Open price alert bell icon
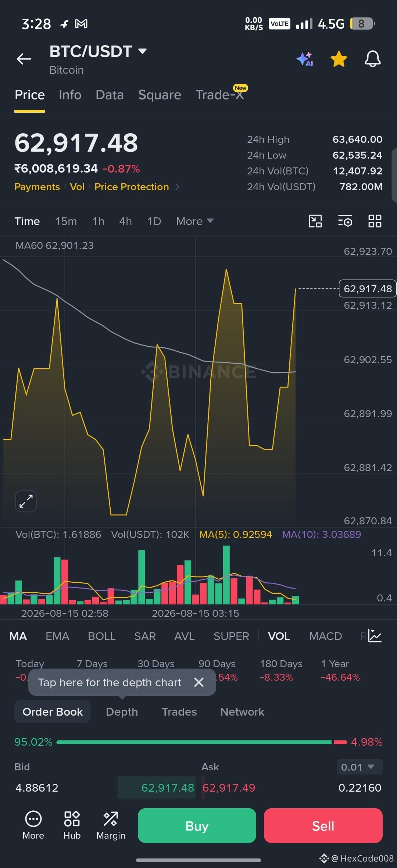This screenshot has height=868, width=397. [x=372, y=59]
